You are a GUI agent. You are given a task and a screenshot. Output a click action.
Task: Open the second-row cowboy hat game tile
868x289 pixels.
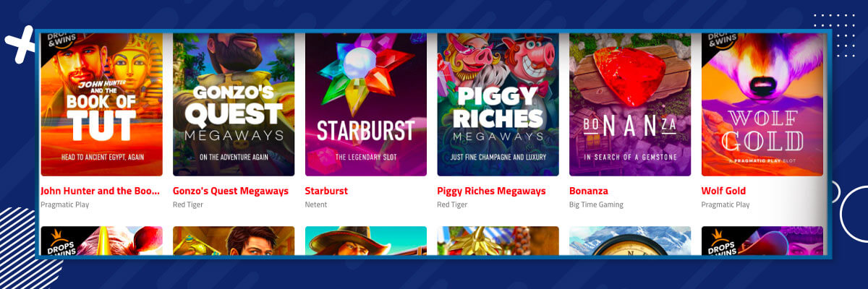(x=366, y=241)
